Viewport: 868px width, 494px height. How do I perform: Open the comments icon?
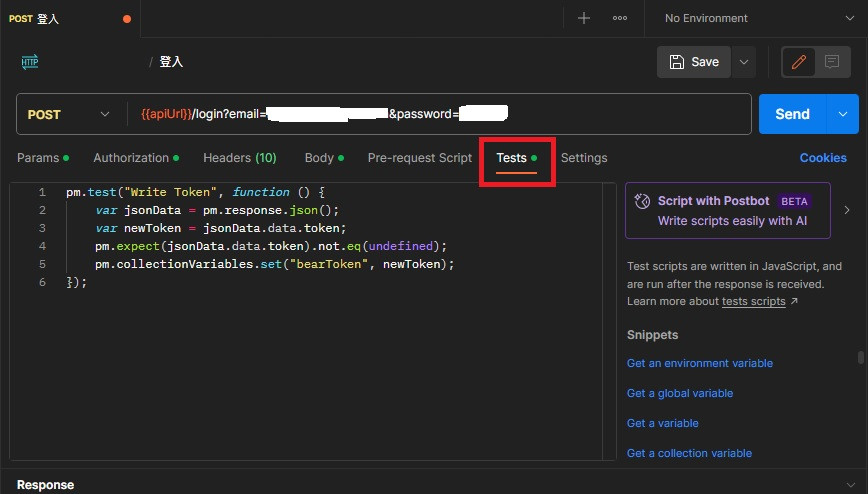[x=831, y=61]
